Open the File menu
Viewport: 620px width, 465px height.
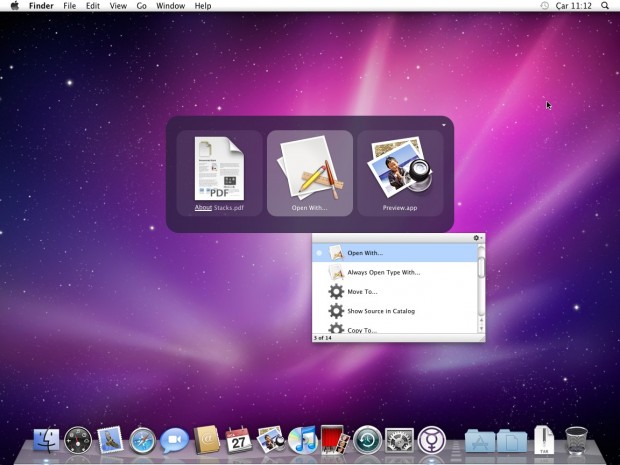pos(70,6)
